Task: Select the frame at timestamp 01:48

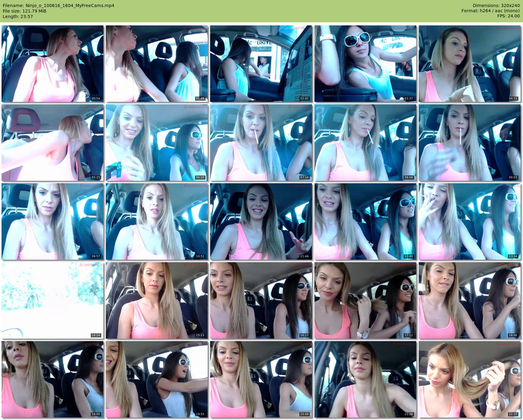Action: tap(157, 64)
